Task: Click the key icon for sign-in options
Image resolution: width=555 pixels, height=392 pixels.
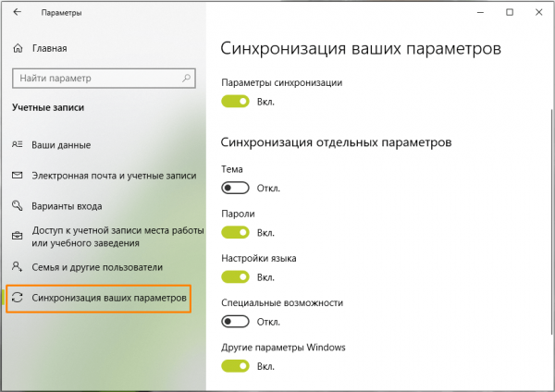Action: (18, 205)
